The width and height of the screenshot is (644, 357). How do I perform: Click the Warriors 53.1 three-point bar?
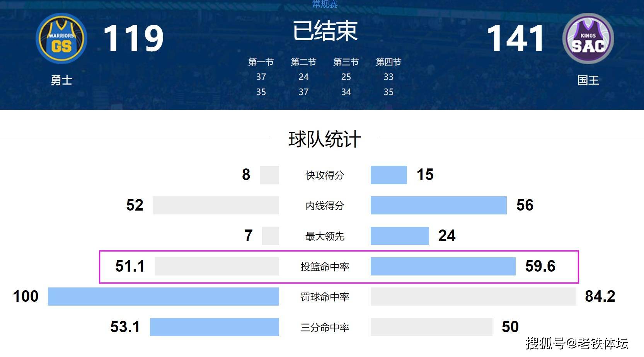tap(215, 327)
